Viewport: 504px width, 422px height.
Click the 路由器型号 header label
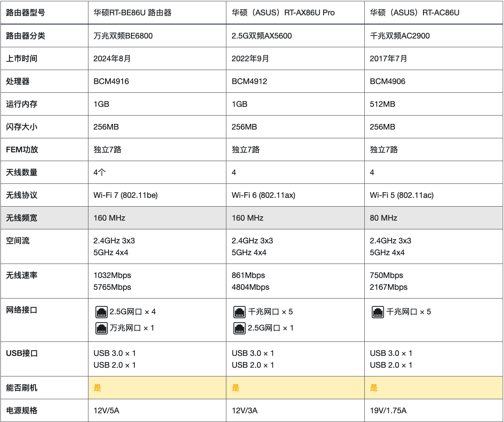pyautogui.click(x=25, y=13)
